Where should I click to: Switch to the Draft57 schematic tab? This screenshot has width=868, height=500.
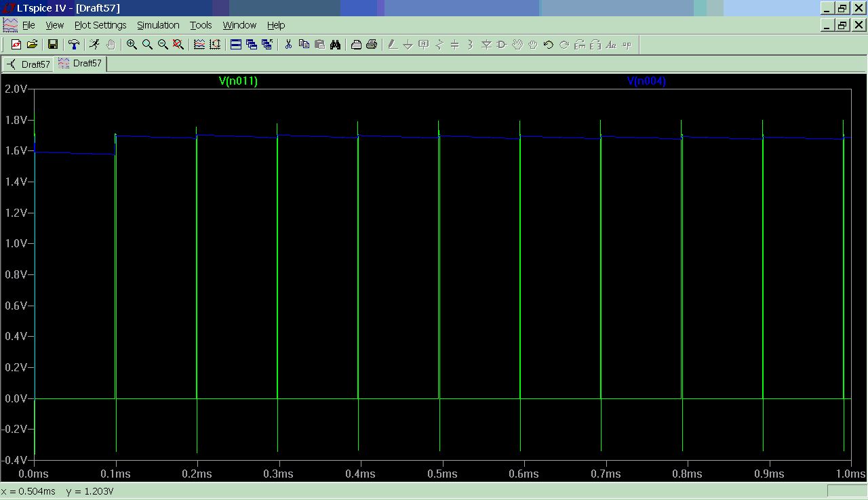pyautogui.click(x=28, y=64)
